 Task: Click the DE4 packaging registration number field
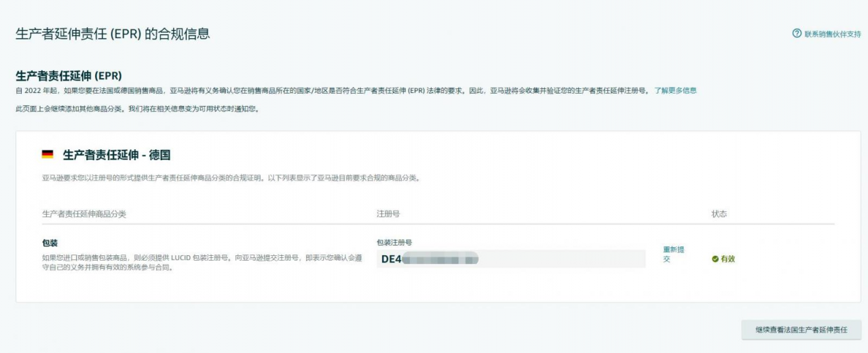pyautogui.click(x=510, y=259)
